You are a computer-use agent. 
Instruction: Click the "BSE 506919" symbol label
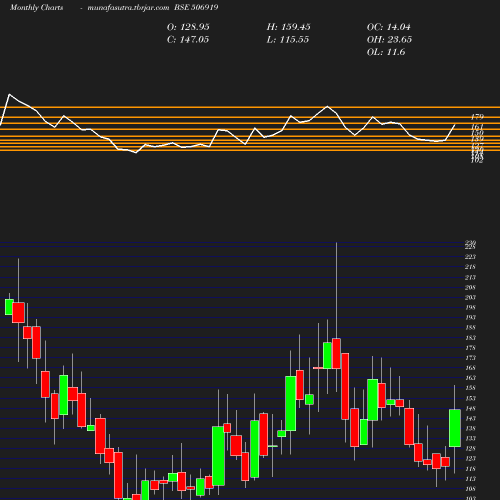[x=196, y=8]
